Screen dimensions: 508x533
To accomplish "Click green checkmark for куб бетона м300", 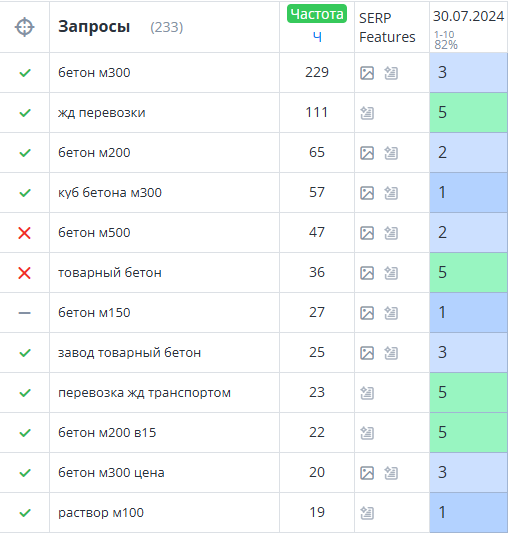I will [x=25, y=193].
